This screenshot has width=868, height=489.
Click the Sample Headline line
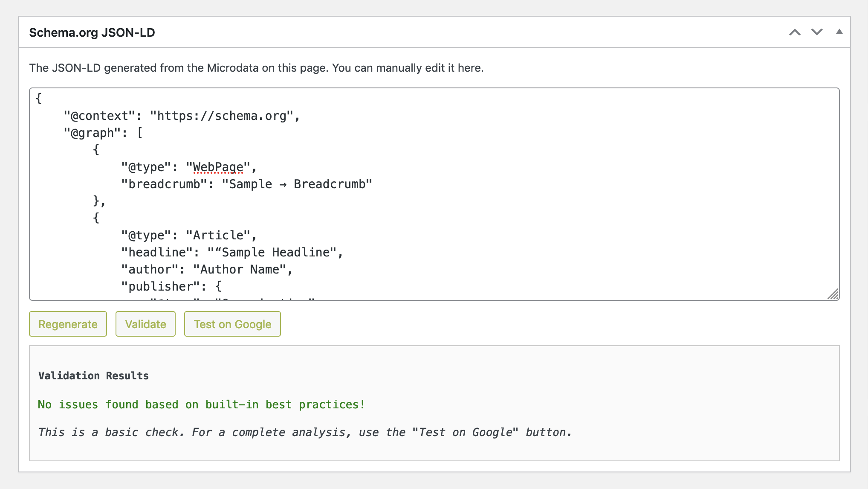[x=232, y=253]
